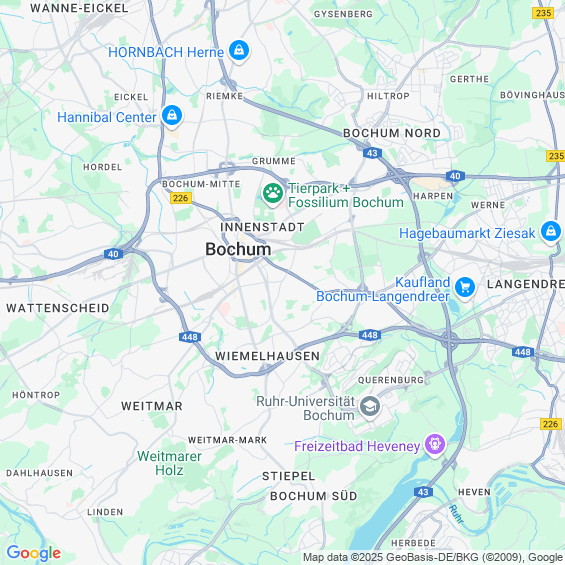
Task: Click the Wanne-Eickel label
Action: click(x=79, y=8)
